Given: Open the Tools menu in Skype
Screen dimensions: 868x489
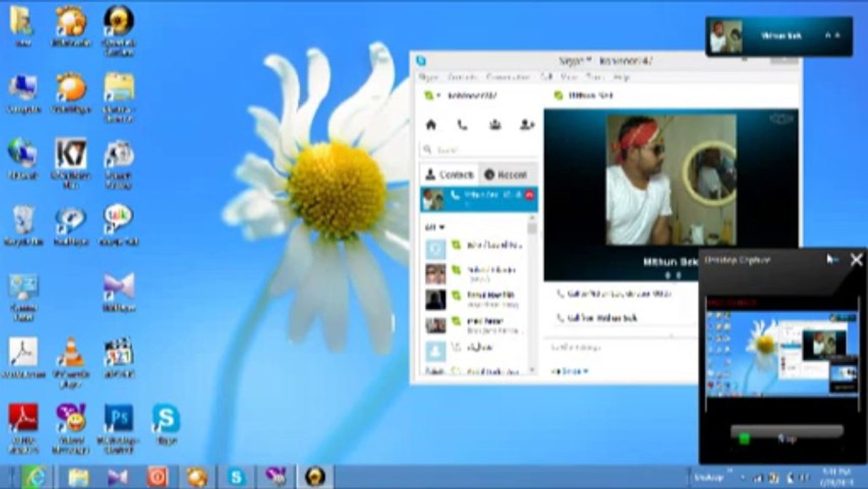Looking at the screenshot, I should (595, 77).
